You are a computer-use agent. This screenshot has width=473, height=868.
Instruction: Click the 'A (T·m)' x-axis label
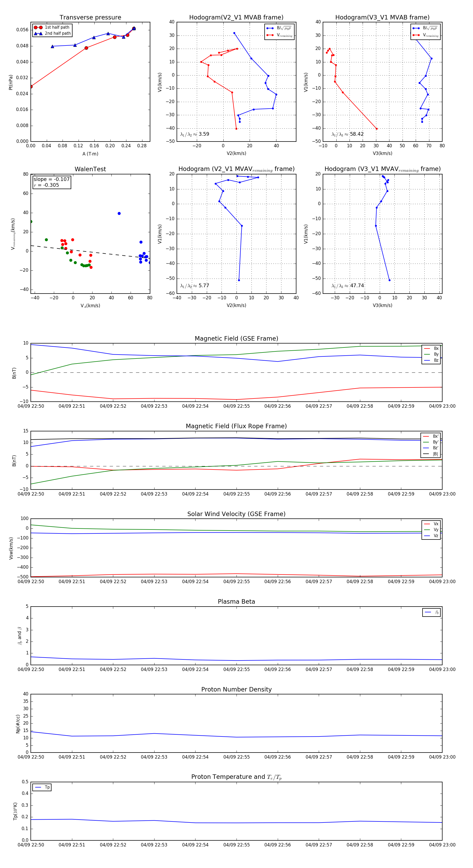click(90, 154)
